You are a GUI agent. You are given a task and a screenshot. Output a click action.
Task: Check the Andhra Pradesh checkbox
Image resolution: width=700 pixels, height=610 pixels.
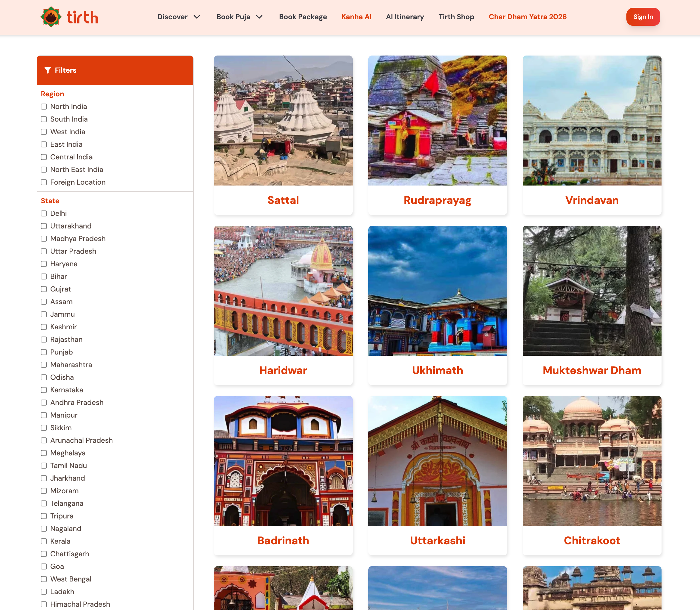point(44,402)
